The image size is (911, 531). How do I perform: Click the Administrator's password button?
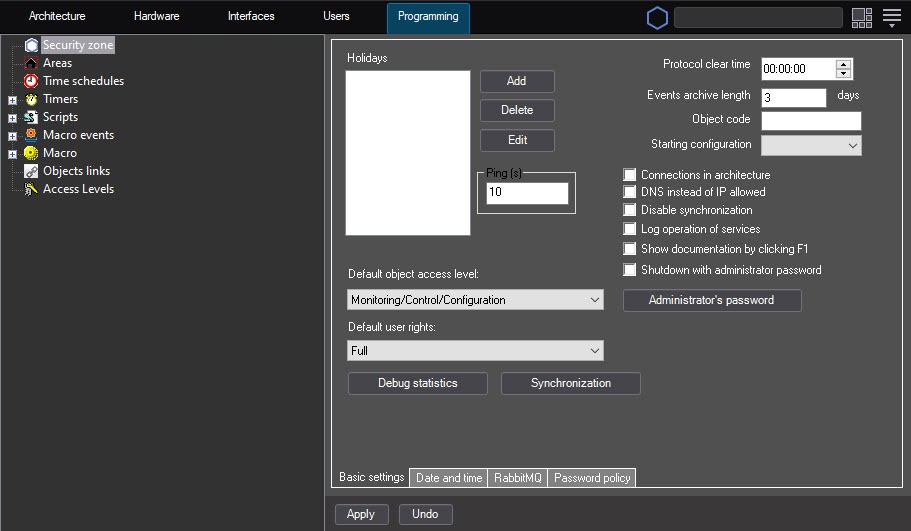[712, 300]
